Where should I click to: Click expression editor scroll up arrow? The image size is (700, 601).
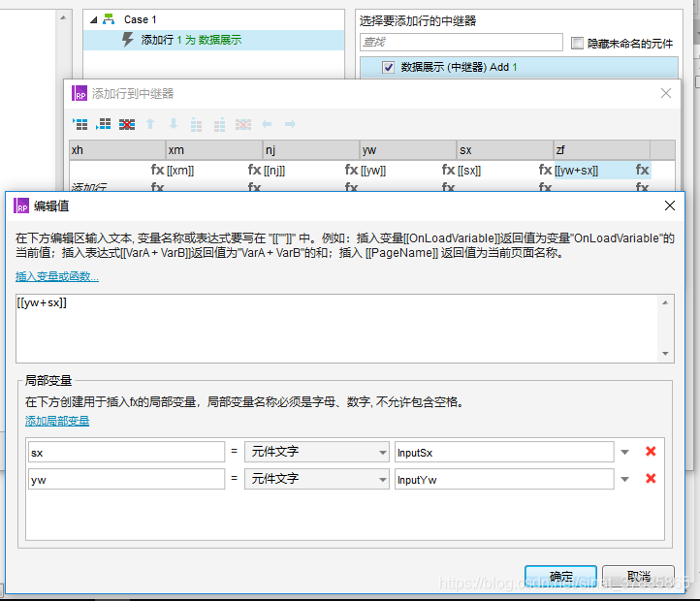tap(665, 302)
